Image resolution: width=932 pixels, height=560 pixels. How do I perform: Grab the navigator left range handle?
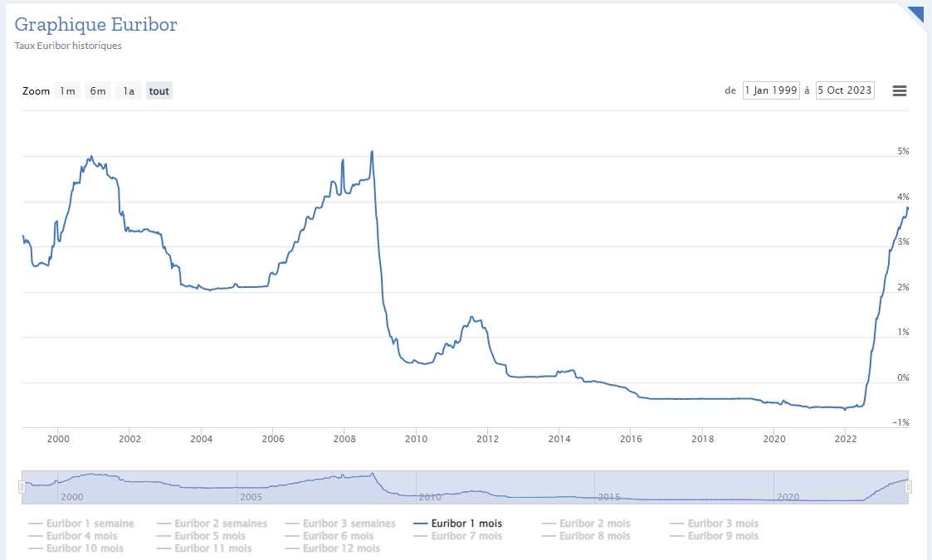22,488
